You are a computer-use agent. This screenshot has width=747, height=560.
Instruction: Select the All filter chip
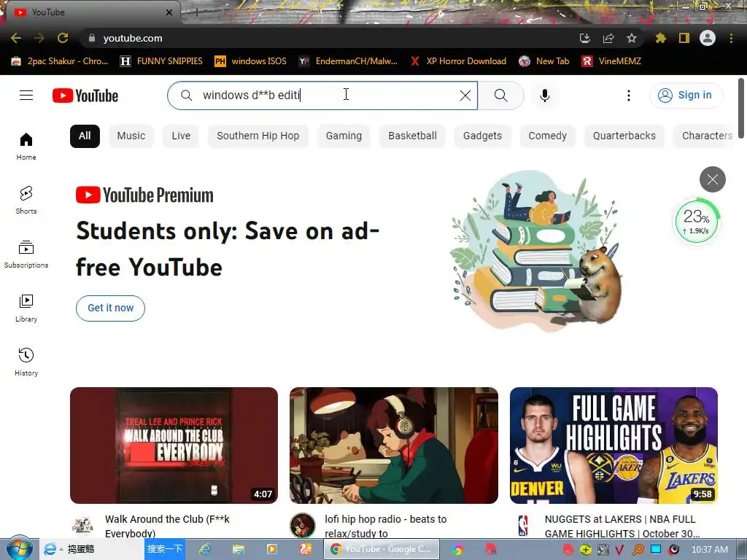point(85,136)
